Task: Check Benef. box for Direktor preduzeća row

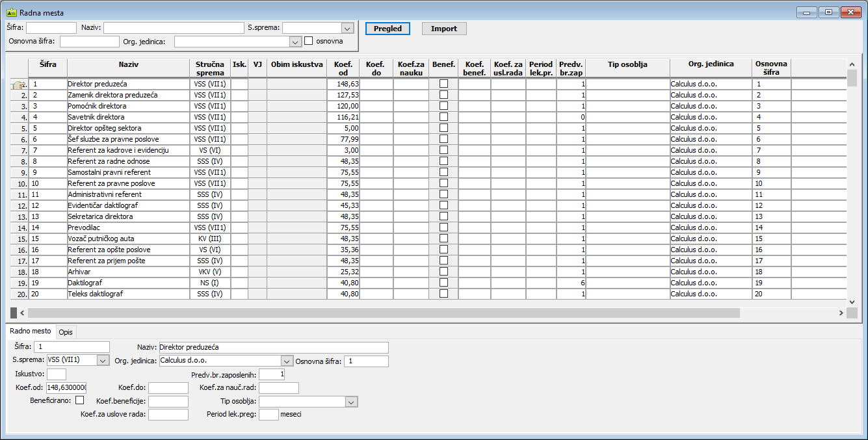Action: 443,84
